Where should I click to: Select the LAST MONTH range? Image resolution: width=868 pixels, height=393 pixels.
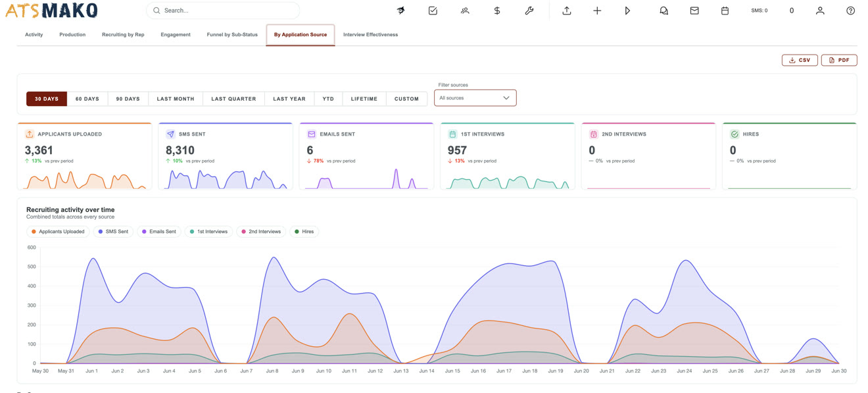point(176,99)
